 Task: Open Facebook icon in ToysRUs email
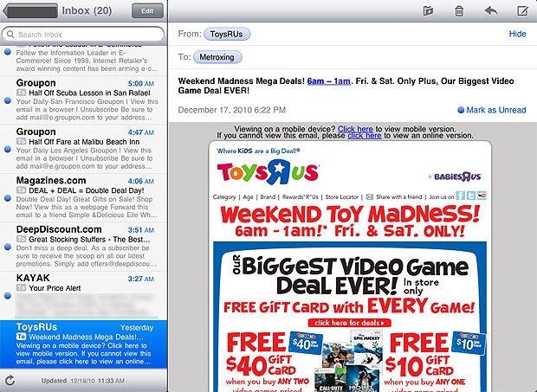pyautogui.click(x=461, y=196)
